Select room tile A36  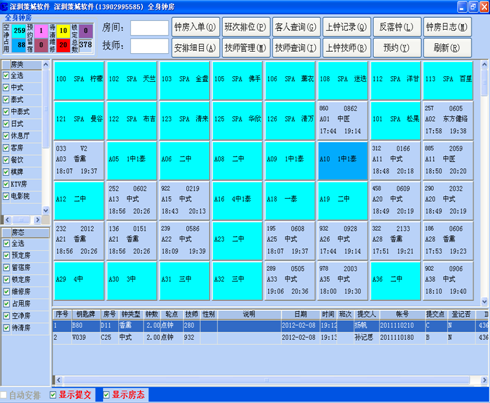[395, 281]
